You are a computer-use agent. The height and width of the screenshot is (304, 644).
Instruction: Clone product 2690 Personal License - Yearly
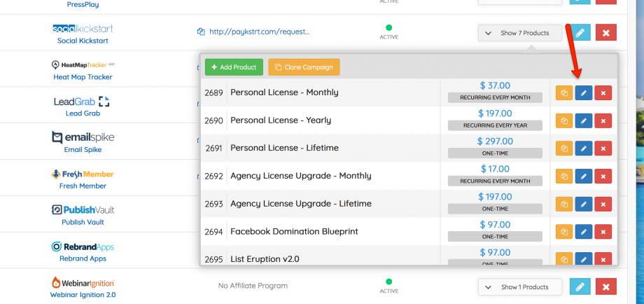pos(564,120)
